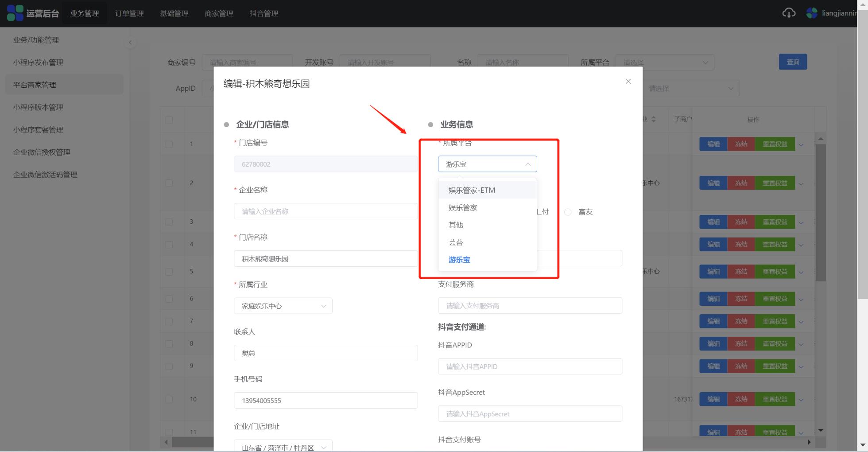This screenshot has width=868, height=452.
Task: Open address dropdown 山东省 / 菏泽市 / 牡丹区
Action: [x=283, y=445]
